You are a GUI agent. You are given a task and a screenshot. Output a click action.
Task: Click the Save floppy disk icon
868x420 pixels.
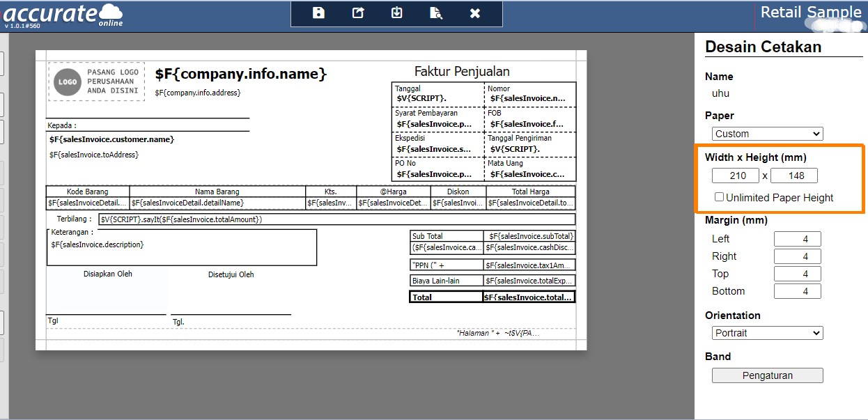coord(318,13)
